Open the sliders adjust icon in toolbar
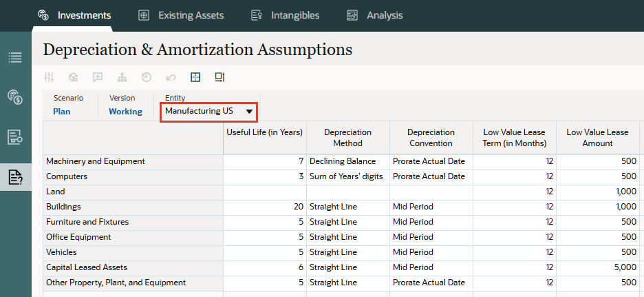The width and height of the screenshot is (644, 297). [x=49, y=77]
